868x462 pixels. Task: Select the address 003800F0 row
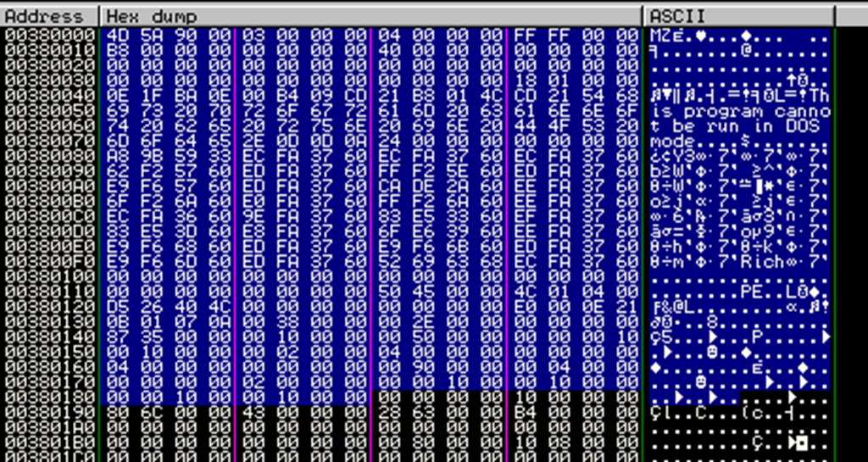[x=49, y=259]
